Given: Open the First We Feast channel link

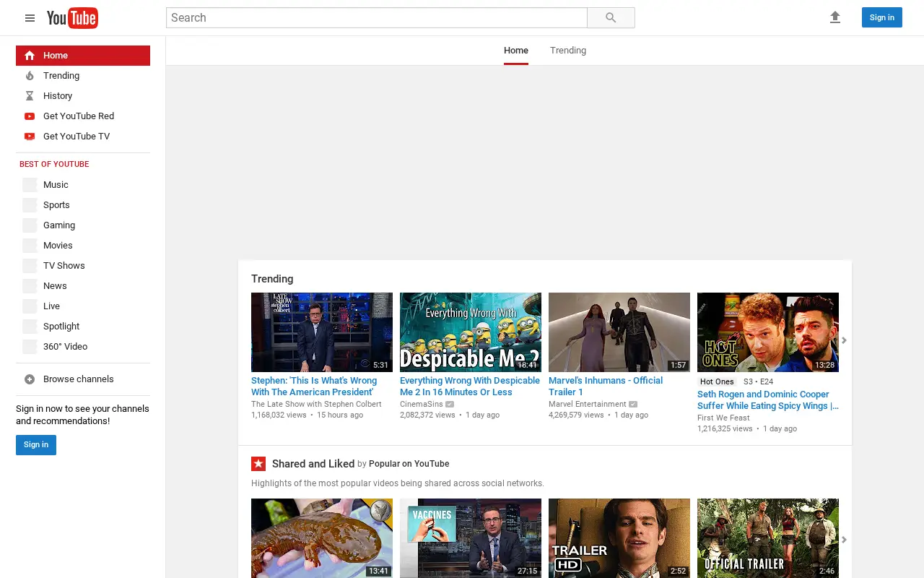Looking at the screenshot, I should (723, 418).
